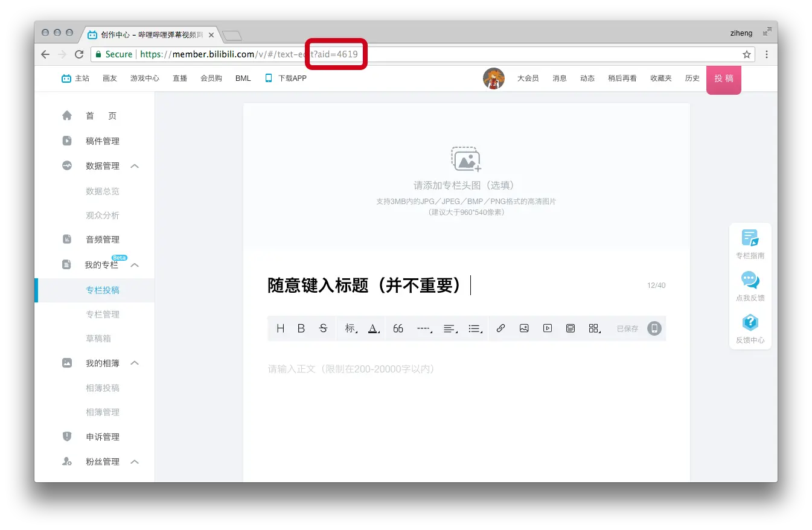Viewport: 812px width, 530px height.
Task: Collapse the 我的专栏 section chevron
Action: coord(135,265)
